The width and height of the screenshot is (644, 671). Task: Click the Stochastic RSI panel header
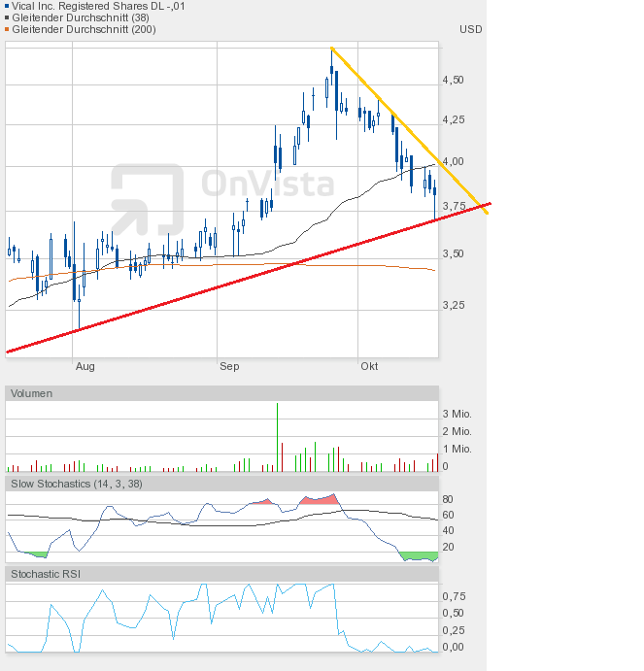[221, 574]
